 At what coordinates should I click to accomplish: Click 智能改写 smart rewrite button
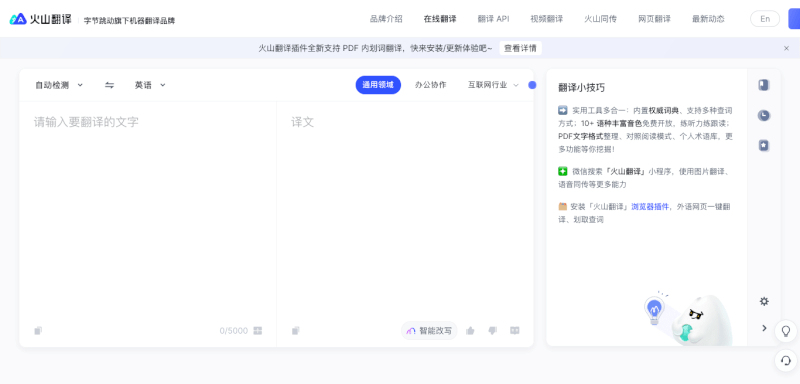[429, 331]
